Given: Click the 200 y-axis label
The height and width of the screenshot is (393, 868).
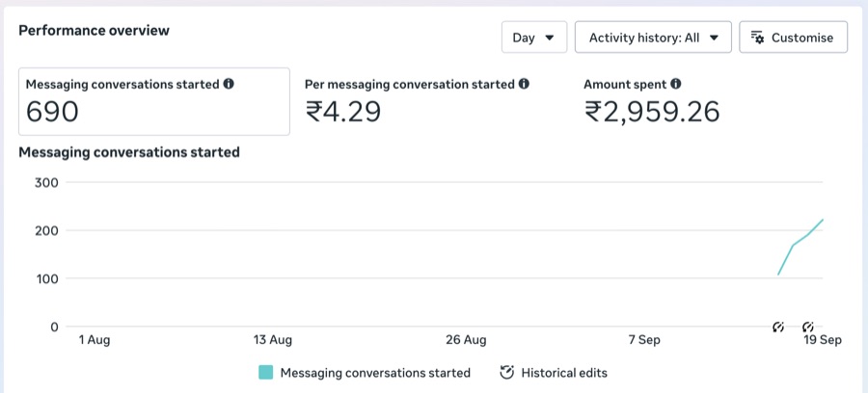Looking at the screenshot, I should [46, 230].
